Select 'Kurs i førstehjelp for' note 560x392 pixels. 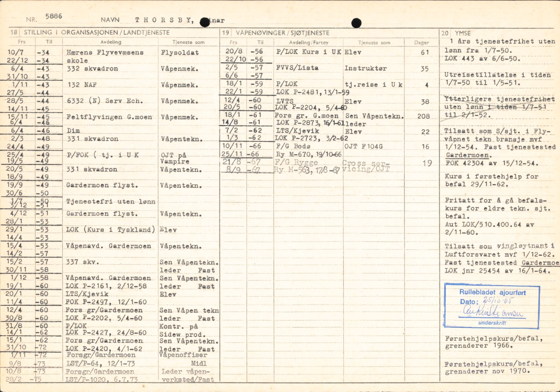(x=492, y=177)
